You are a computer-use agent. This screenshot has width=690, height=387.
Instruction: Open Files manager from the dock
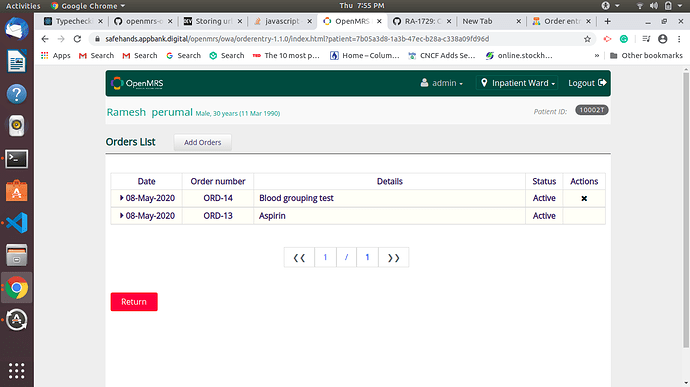pos(17,255)
